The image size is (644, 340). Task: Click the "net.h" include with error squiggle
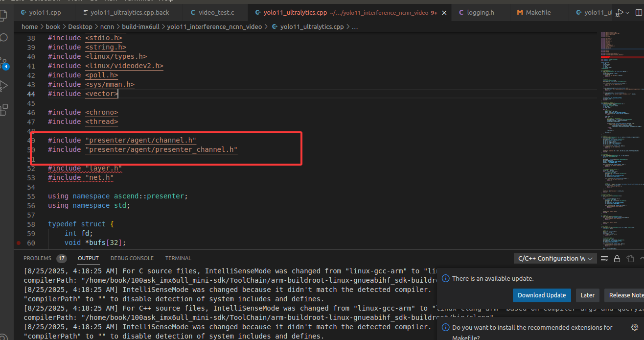[x=99, y=178]
